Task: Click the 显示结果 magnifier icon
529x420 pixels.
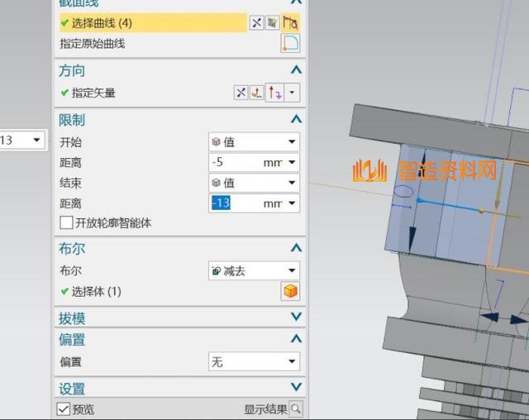Action: click(296, 409)
